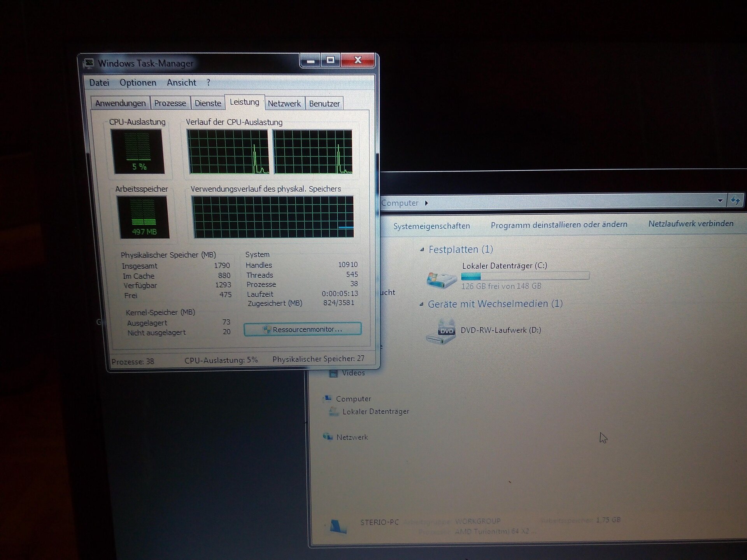Click the Threads 545 value

352,274
